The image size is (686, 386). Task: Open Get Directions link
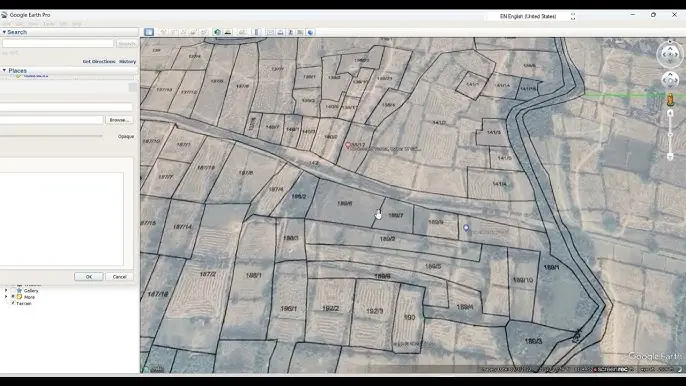tap(99, 62)
